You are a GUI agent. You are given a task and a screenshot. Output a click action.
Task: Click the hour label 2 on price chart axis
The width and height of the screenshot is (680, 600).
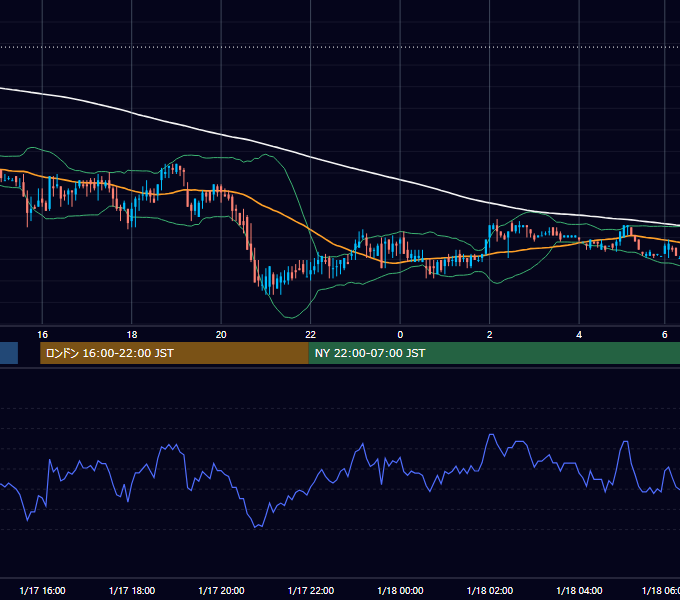click(490, 334)
